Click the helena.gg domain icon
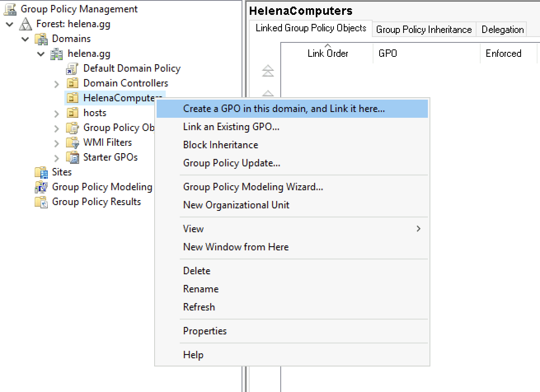 [56, 54]
